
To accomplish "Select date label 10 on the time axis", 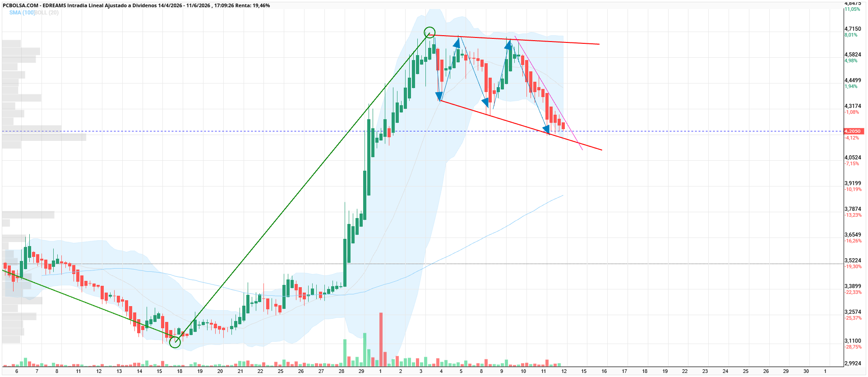I will [523, 372].
